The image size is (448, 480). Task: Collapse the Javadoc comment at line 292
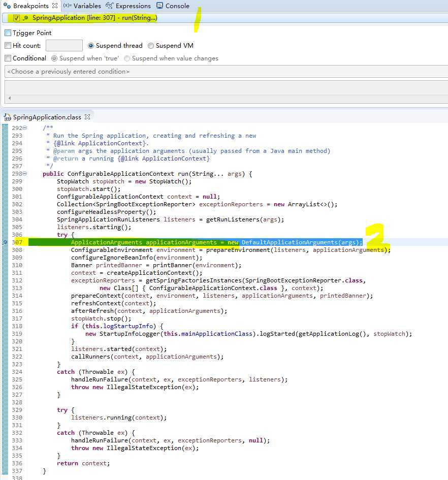pyautogui.click(x=25, y=127)
